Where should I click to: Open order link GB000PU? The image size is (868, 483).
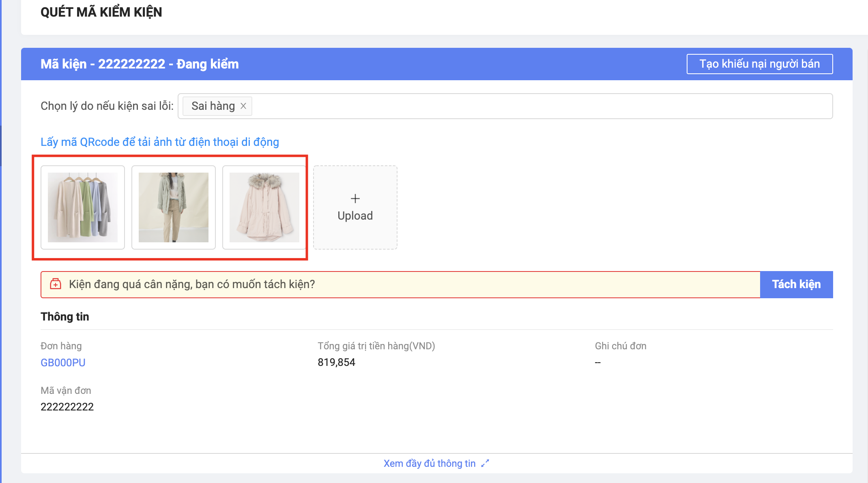click(x=63, y=363)
